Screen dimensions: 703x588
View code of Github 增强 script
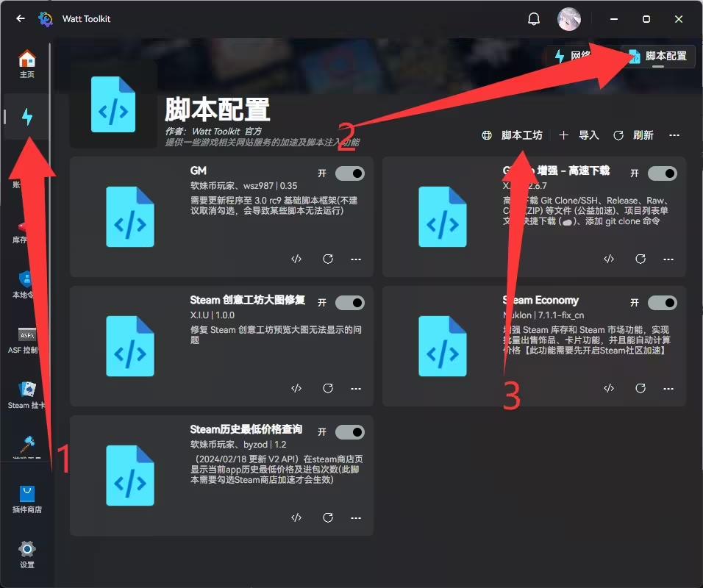pos(609,259)
